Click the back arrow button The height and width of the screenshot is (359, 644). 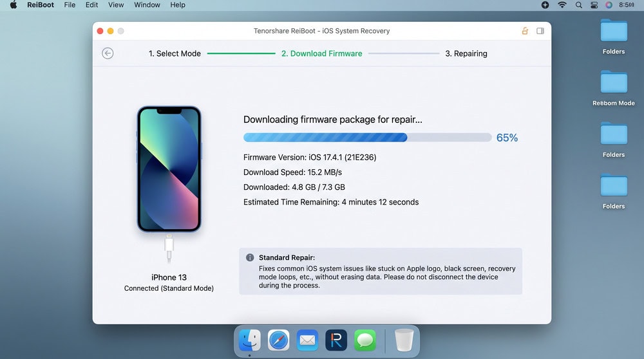(108, 53)
